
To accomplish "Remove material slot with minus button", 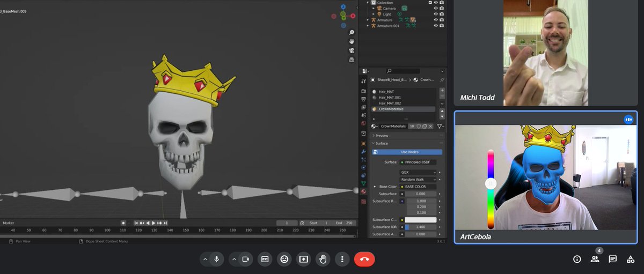I will (x=442, y=96).
